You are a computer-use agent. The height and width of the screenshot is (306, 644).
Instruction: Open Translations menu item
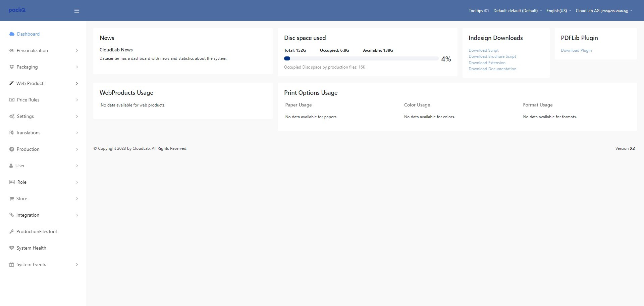[x=43, y=133]
